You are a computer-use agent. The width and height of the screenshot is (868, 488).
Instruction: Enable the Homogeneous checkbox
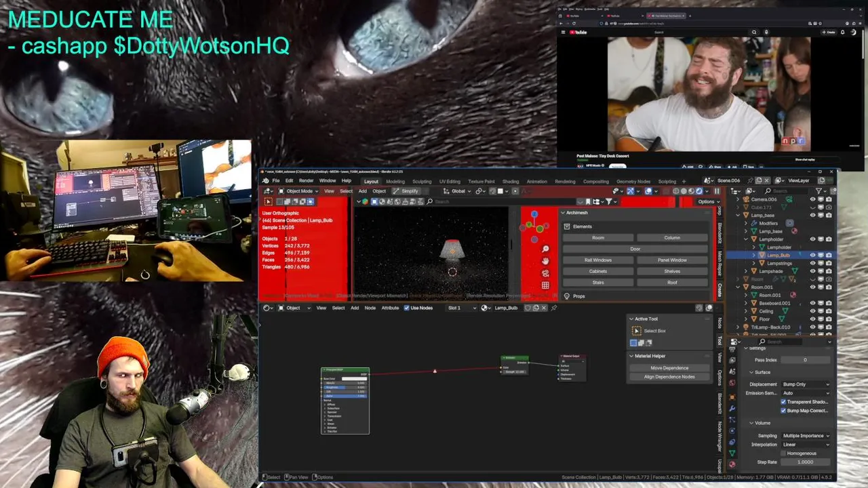tap(783, 453)
